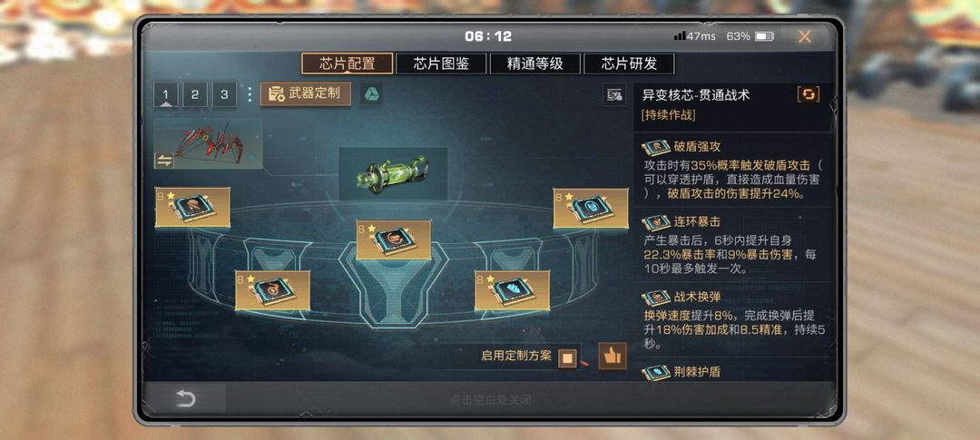Viewport: 980px width, 440px height.
Task: Toggle the 启用定制方案 checkbox
Action: click(x=567, y=358)
